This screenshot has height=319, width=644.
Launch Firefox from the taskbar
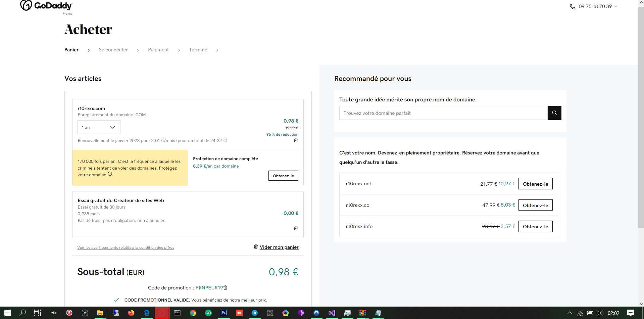pos(131,313)
